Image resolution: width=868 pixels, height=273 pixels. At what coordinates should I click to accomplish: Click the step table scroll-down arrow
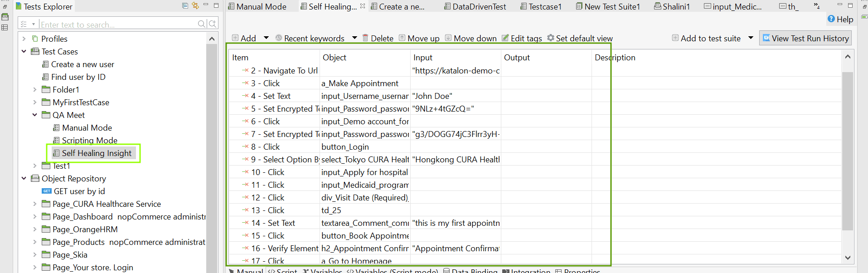point(848,257)
